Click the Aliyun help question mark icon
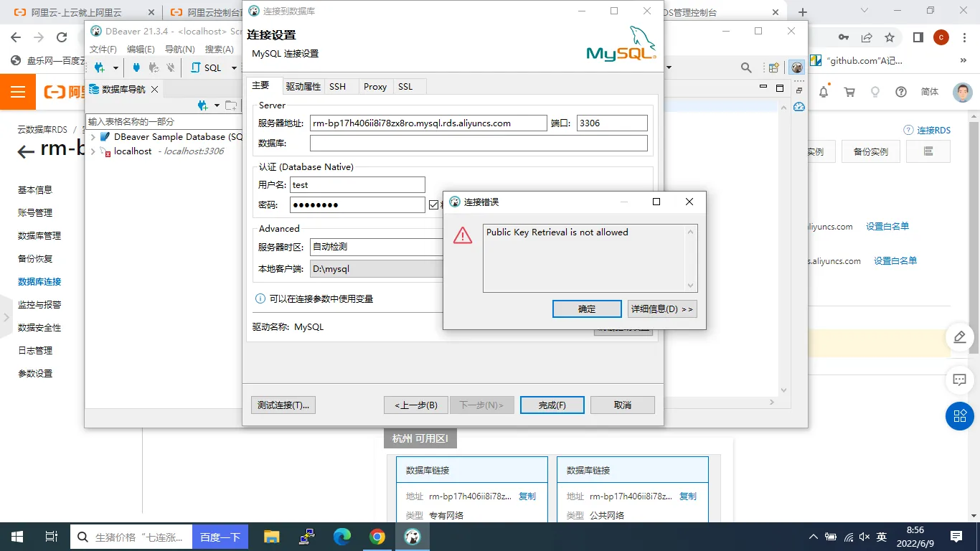The width and height of the screenshot is (980, 551). [901, 92]
